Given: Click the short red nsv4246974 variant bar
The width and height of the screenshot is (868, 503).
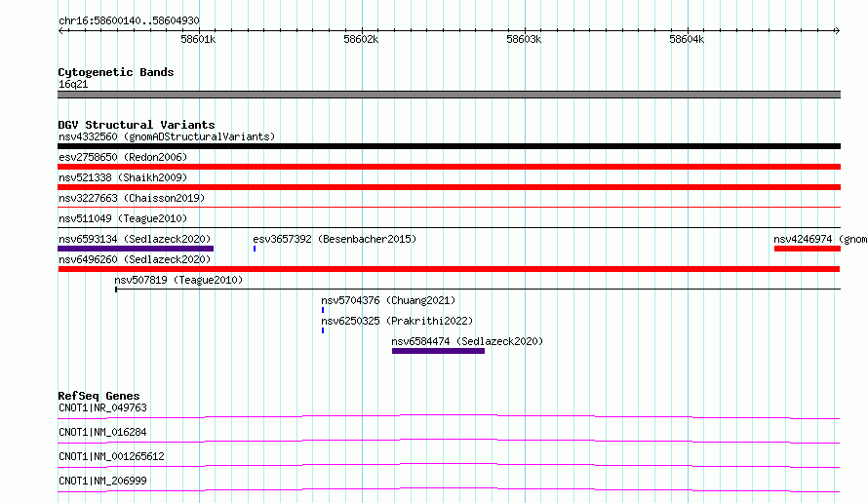Looking at the screenshot, I should coord(808,249).
